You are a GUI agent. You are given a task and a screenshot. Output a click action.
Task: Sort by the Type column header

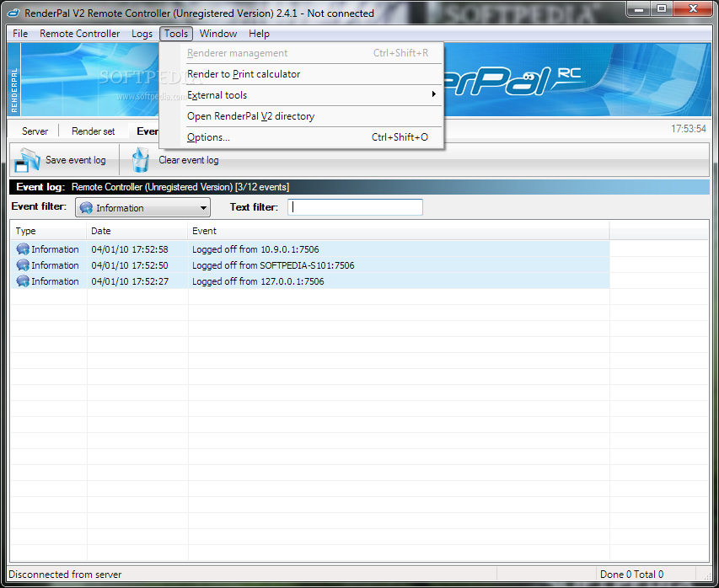pyautogui.click(x=48, y=231)
